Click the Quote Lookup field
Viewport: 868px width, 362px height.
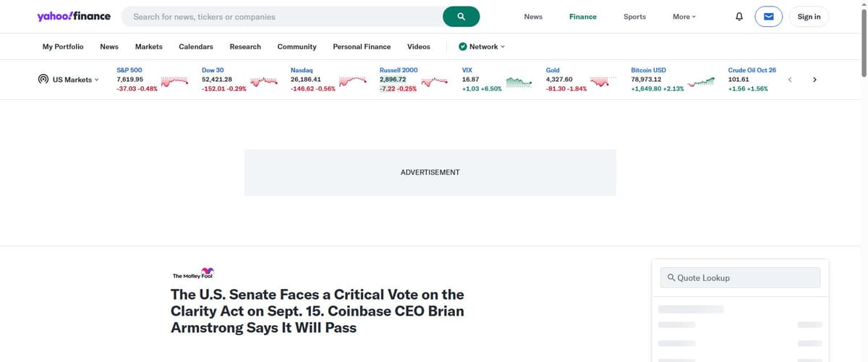point(740,278)
